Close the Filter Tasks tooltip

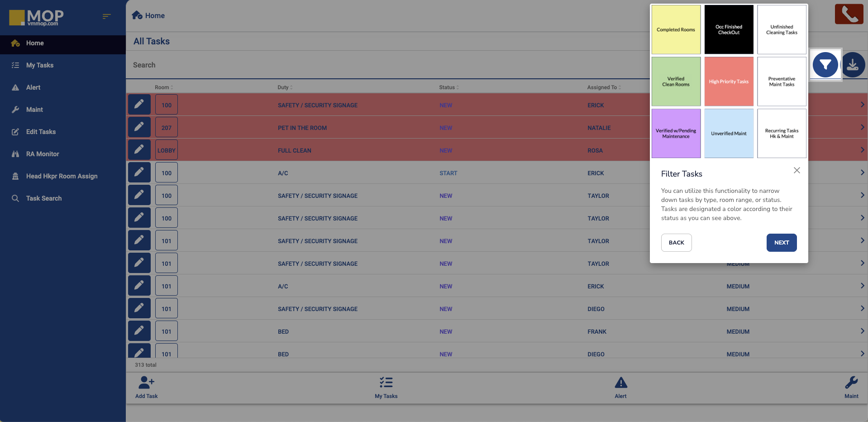point(796,170)
